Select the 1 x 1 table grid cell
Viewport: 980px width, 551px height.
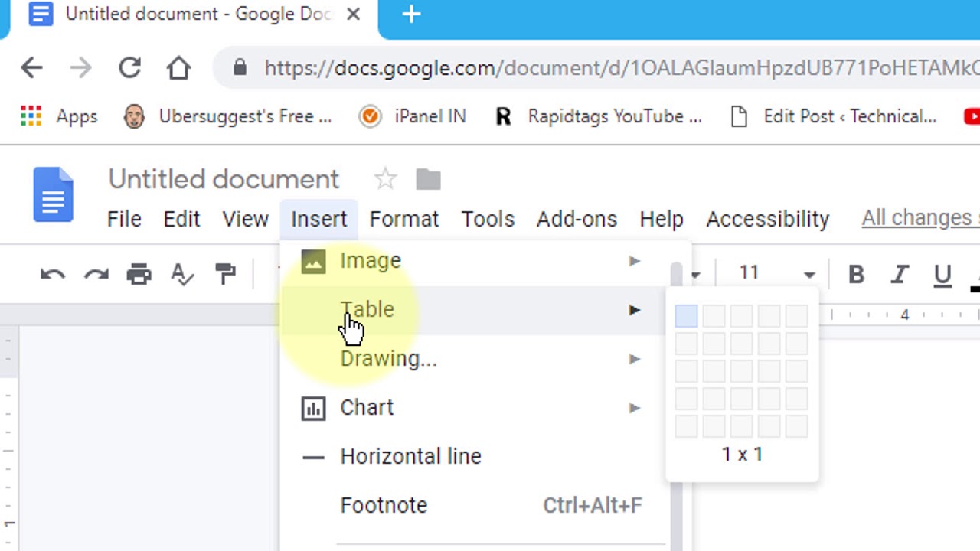tap(686, 315)
